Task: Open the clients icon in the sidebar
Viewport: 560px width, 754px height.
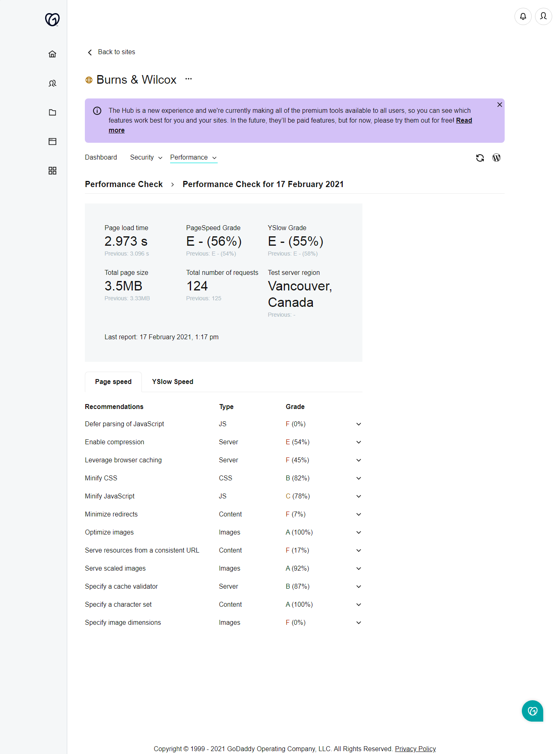Action: (52, 83)
